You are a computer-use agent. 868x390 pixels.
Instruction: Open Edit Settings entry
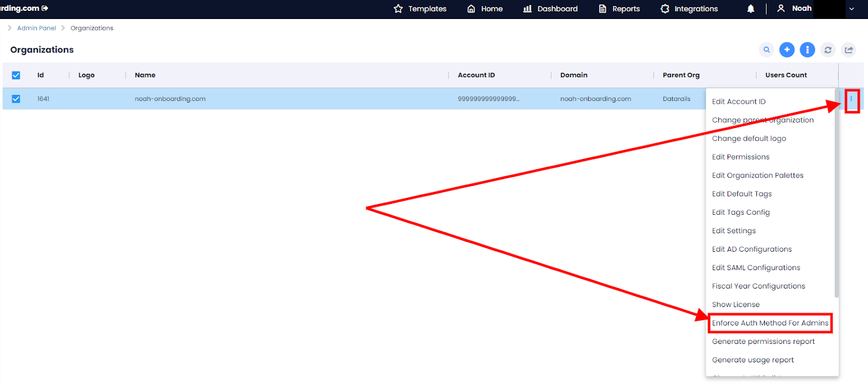coord(733,231)
